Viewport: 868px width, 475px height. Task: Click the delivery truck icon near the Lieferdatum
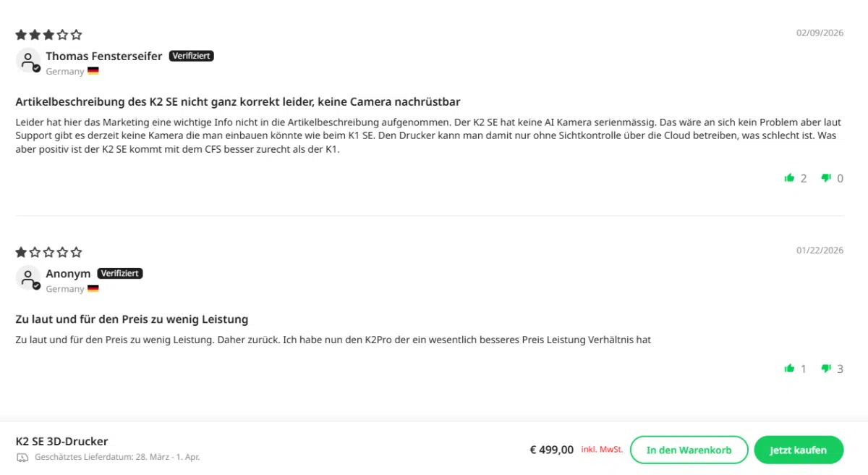(22, 457)
